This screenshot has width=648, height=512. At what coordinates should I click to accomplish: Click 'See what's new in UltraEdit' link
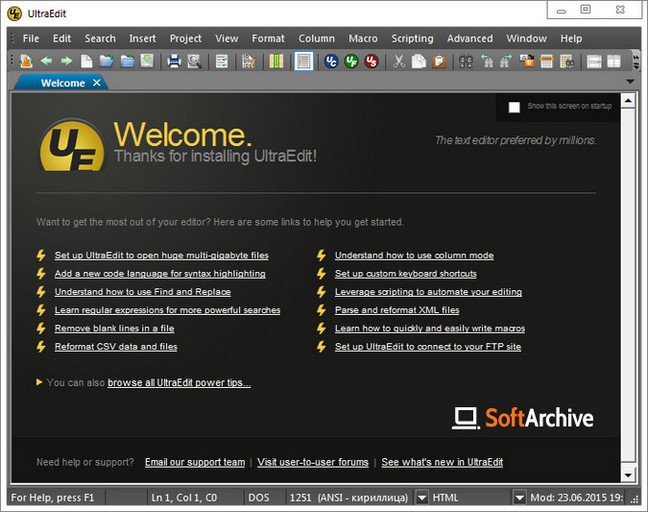pyautogui.click(x=442, y=462)
